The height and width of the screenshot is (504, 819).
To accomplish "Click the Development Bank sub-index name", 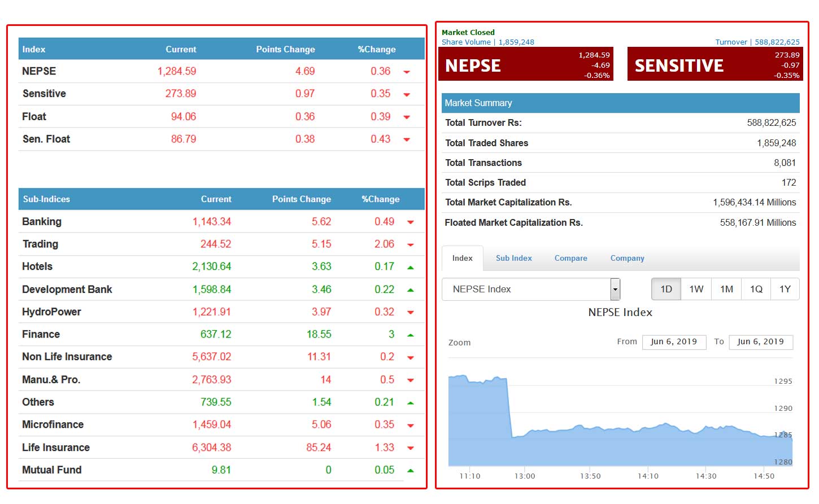I will (67, 290).
